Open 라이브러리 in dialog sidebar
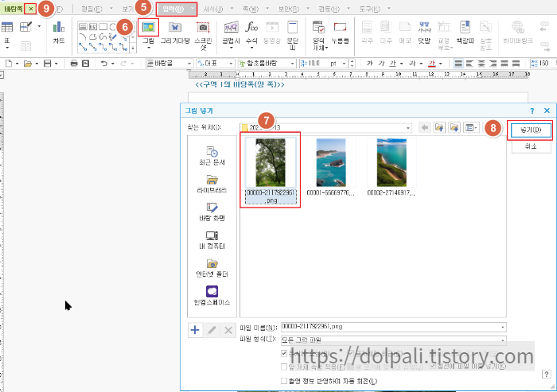This screenshot has height=392, width=557. tap(212, 184)
